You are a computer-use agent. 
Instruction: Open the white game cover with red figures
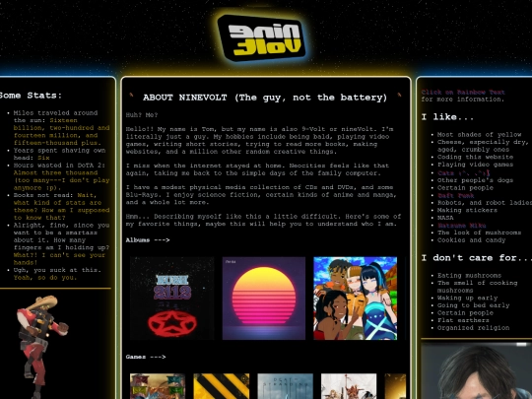tap(349, 386)
